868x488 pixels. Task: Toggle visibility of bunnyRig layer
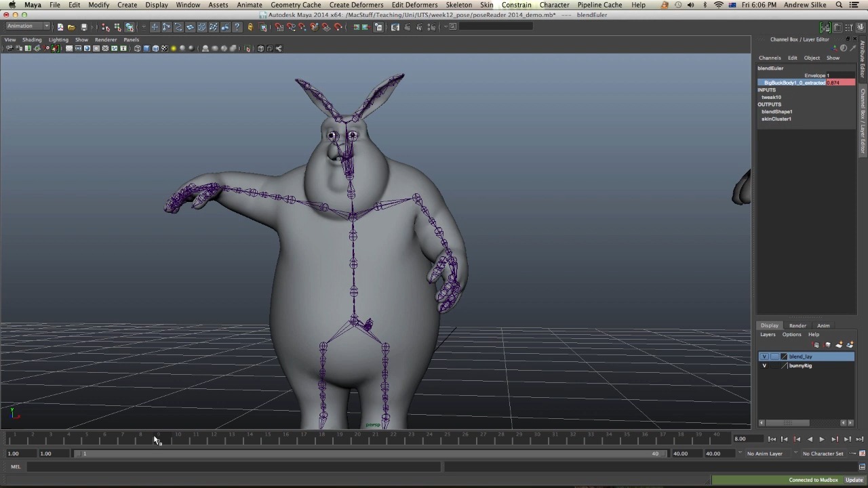point(764,366)
